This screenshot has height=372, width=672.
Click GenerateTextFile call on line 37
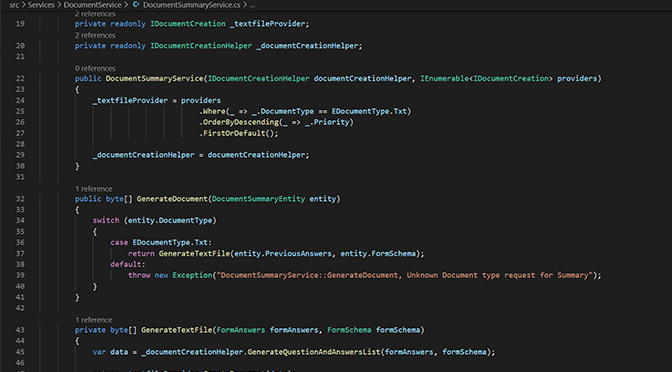pos(194,254)
